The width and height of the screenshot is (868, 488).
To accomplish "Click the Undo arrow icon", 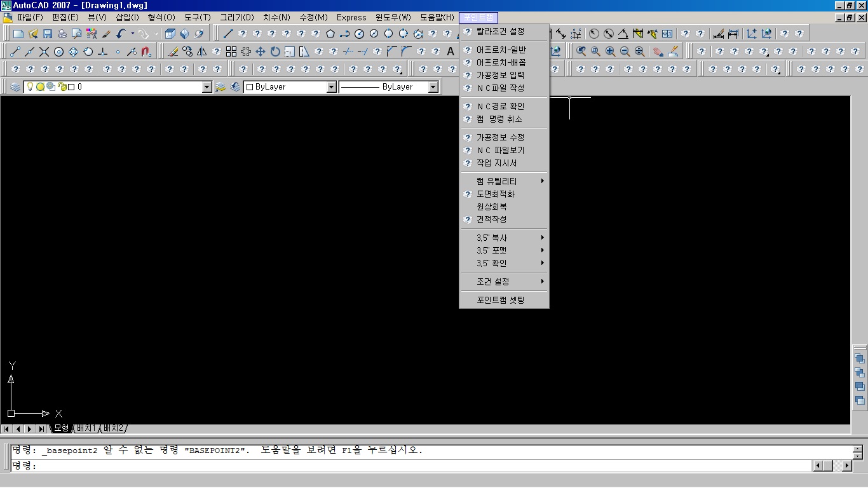I will pyautogui.click(x=121, y=34).
